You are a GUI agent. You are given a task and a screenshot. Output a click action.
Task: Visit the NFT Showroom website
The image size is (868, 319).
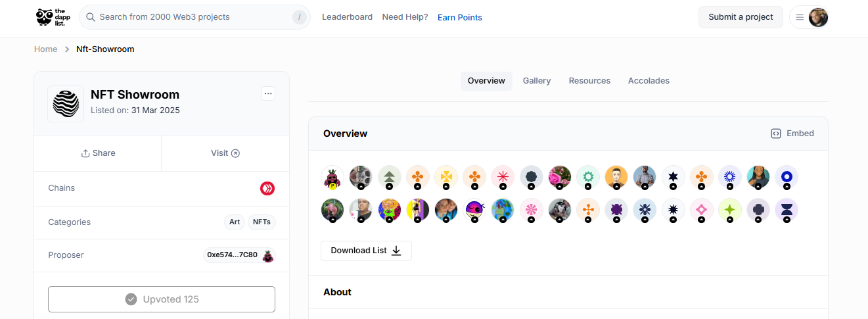[225, 153]
